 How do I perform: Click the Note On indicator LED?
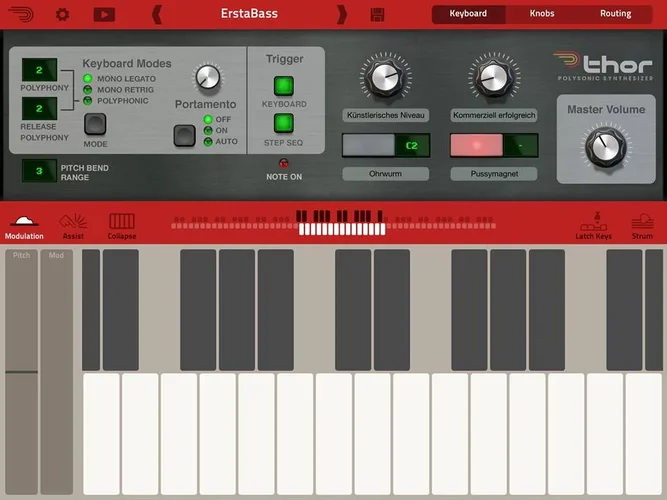point(284,163)
